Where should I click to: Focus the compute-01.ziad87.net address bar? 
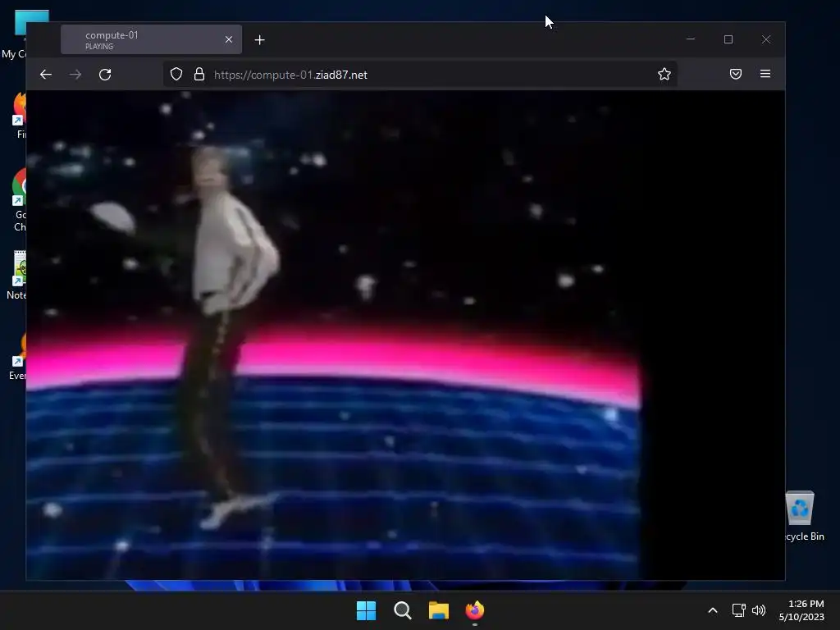(x=421, y=75)
